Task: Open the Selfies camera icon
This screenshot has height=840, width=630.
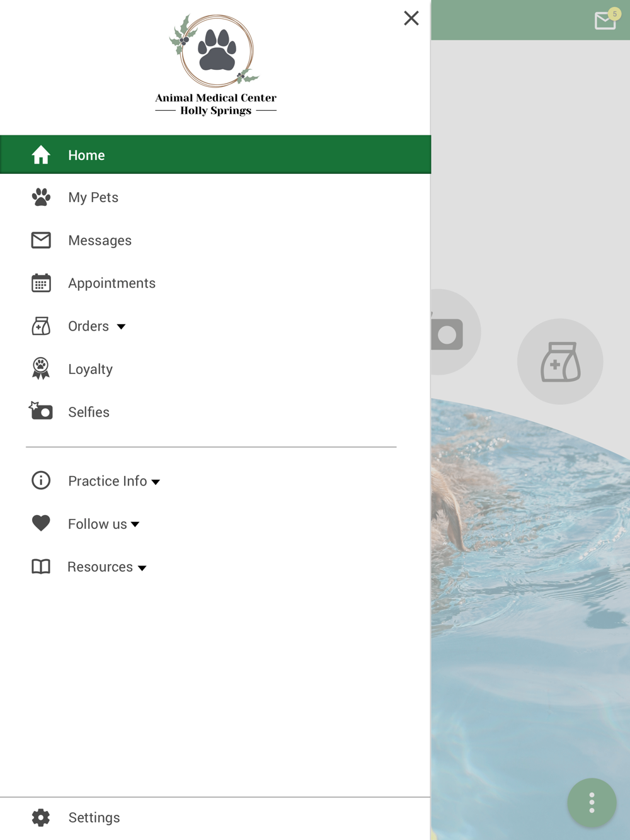Action: (x=41, y=411)
